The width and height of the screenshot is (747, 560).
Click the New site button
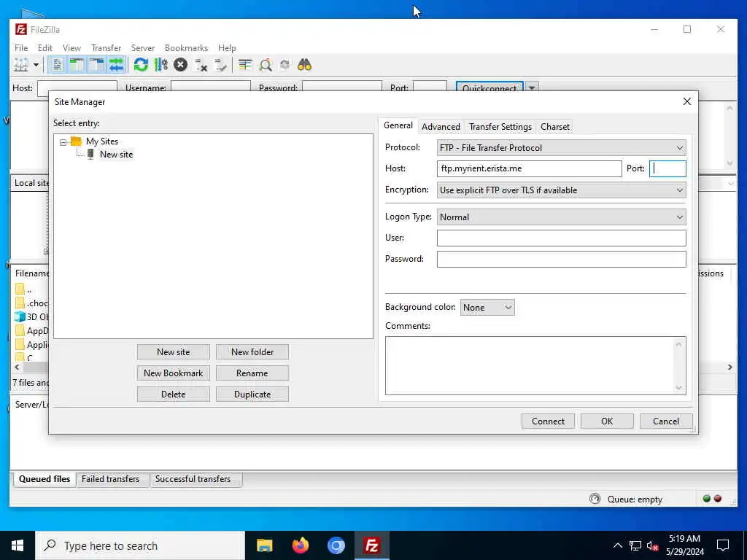[174, 352]
